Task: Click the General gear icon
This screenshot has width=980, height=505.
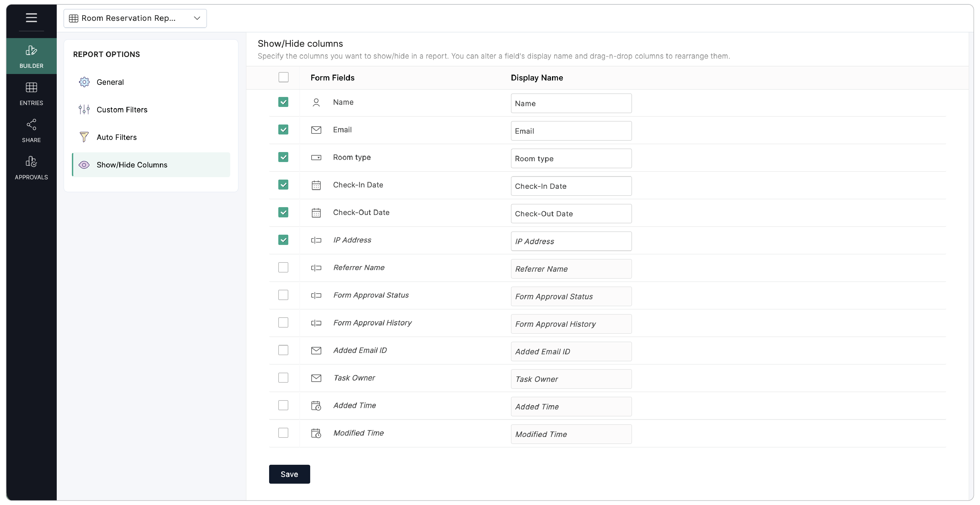Action: pos(84,82)
